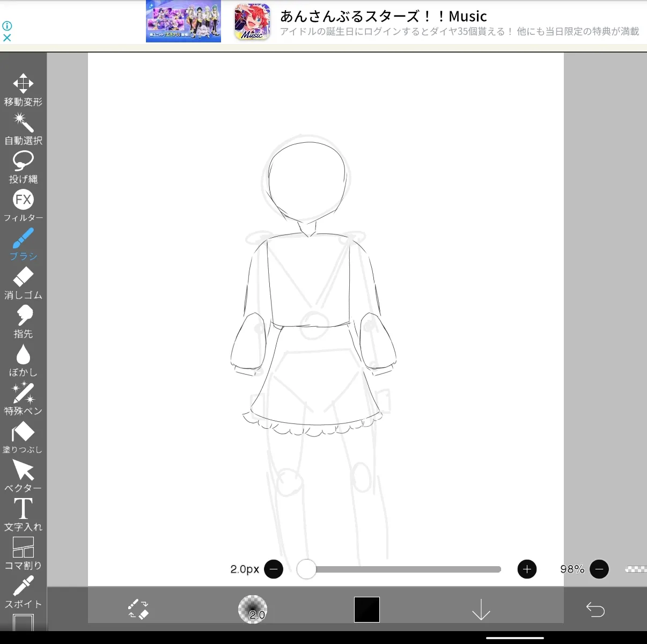
Task: Click the ad description about ダイヤ35個
Action: click(x=460, y=32)
